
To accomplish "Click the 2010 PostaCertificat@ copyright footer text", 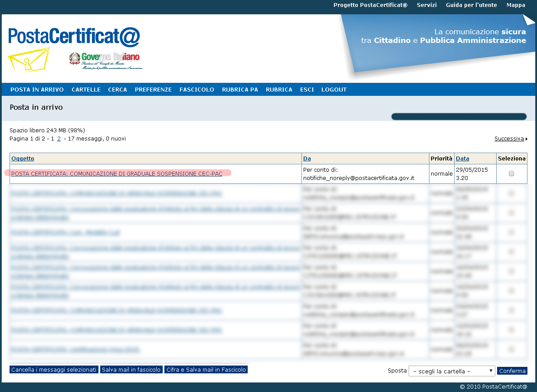I will (494, 387).
